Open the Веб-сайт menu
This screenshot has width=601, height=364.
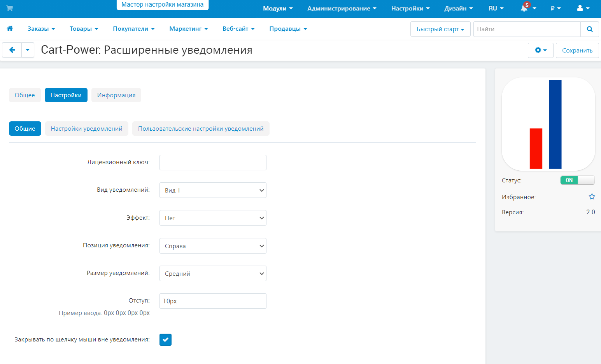238,29
